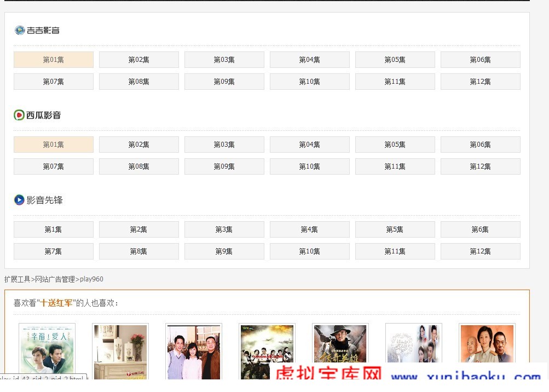Choose 第12集 under 吉吉影音
Image resolution: width=549 pixels, height=392 pixels.
[x=481, y=81]
